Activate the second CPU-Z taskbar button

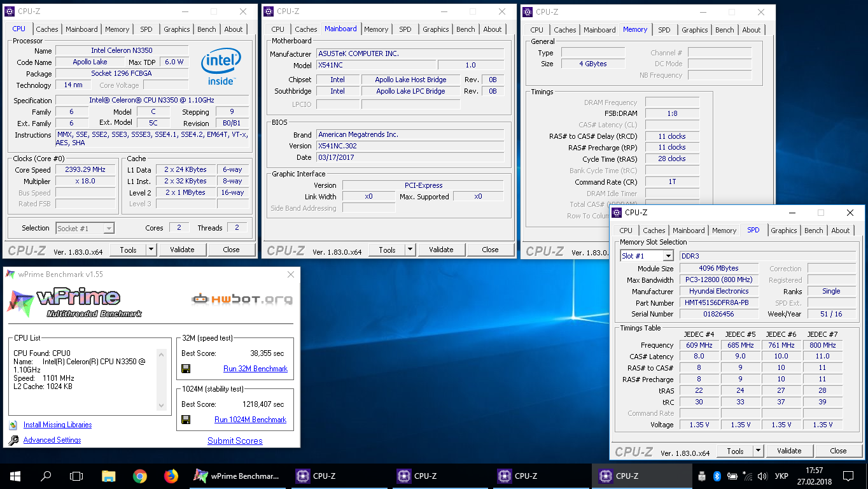click(440, 476)
